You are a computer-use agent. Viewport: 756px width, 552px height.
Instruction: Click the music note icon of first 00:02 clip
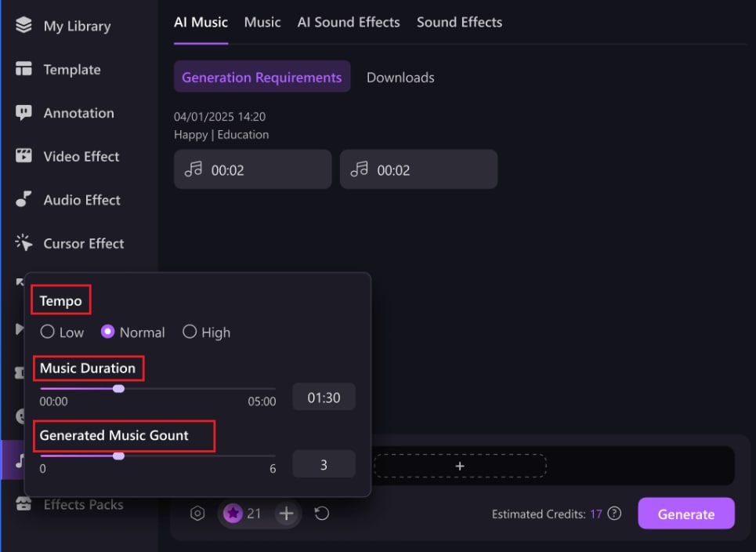click(x=194, y=169)
